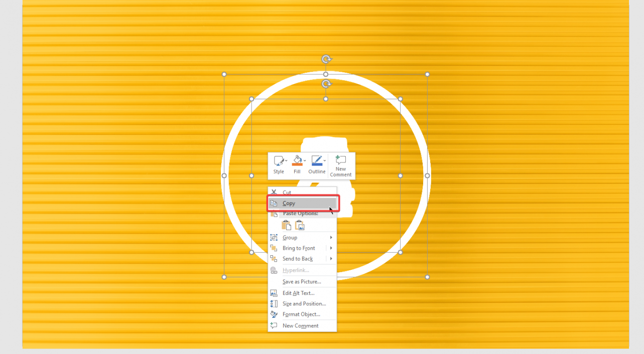Screen dimensions: 644x354
Task: Click the top-right corner handle of outer selection
Action: [x=427, y=74]
